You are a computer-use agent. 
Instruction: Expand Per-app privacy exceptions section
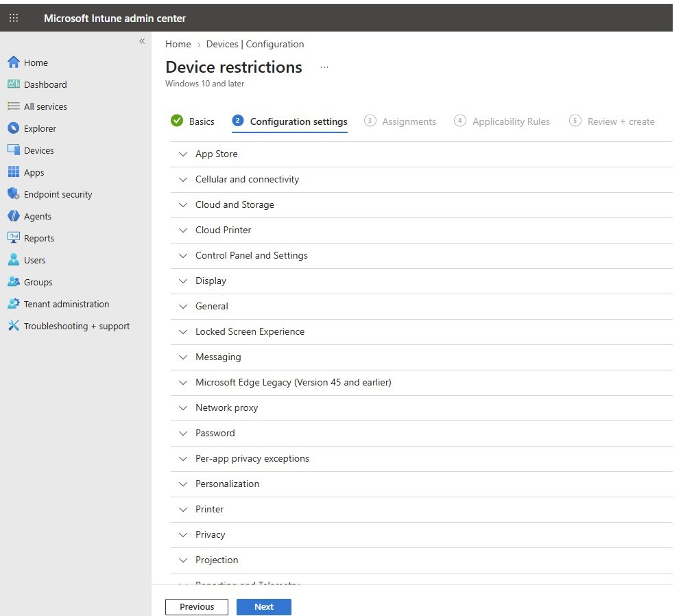pyautogui.click(x=421, y=459)
